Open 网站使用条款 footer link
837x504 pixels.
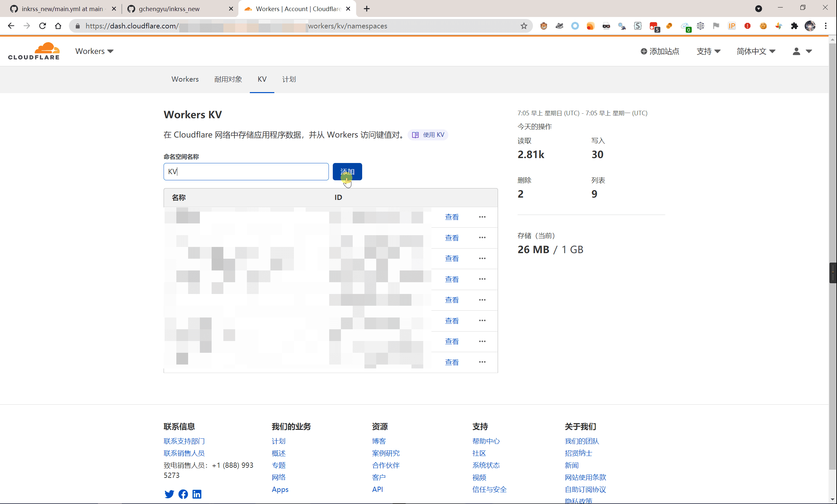(585, 477)
